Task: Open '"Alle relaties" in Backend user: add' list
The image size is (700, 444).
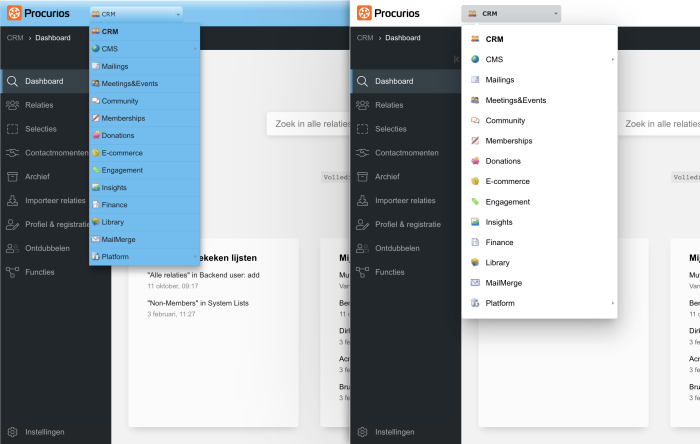Action: 203,275
